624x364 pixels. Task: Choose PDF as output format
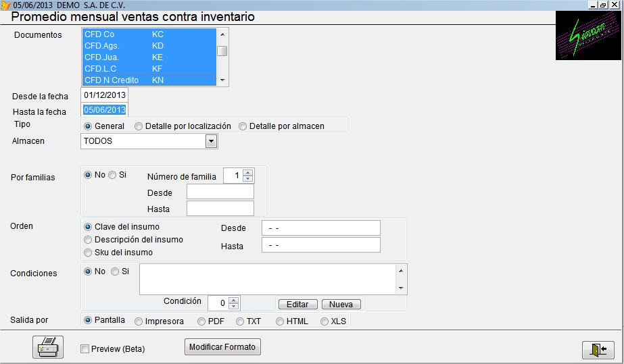(x=201, y=321)
